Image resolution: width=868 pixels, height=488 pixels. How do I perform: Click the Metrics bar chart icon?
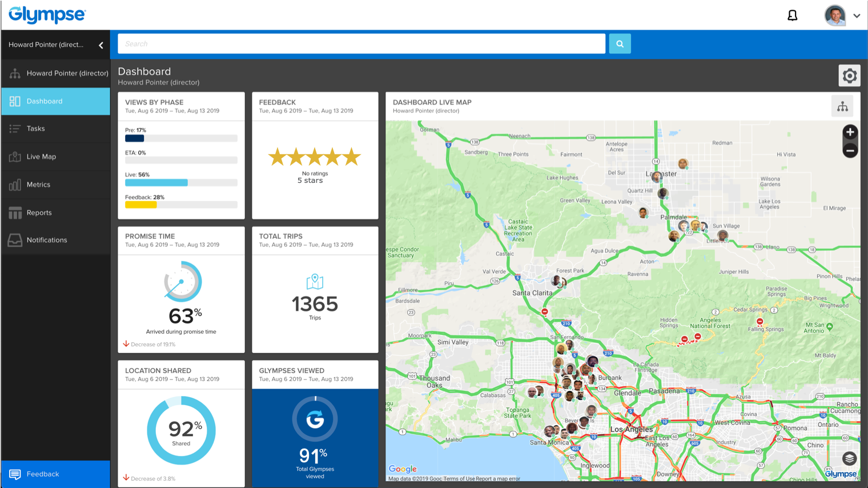15,185
